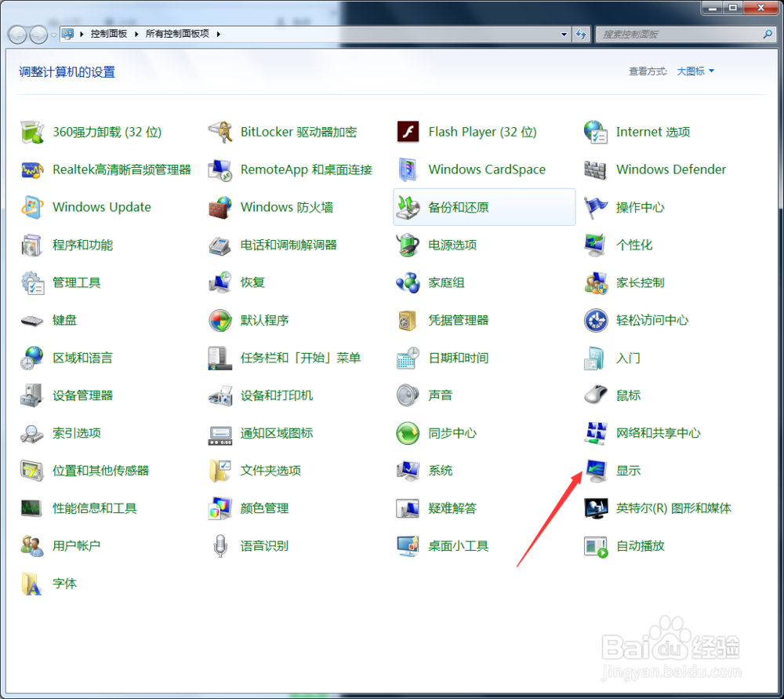Viewport: 784px width, 699px height.
Task: Open Realtek高清晰音频管理器 icon
Action: point(32,169)
